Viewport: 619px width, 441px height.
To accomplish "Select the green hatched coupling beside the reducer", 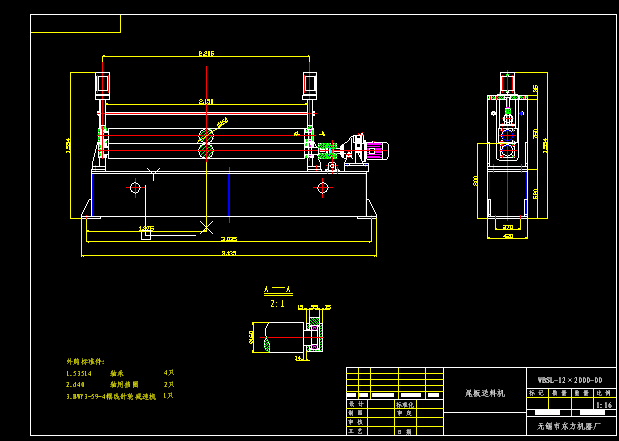I will (x=326, y=150).
